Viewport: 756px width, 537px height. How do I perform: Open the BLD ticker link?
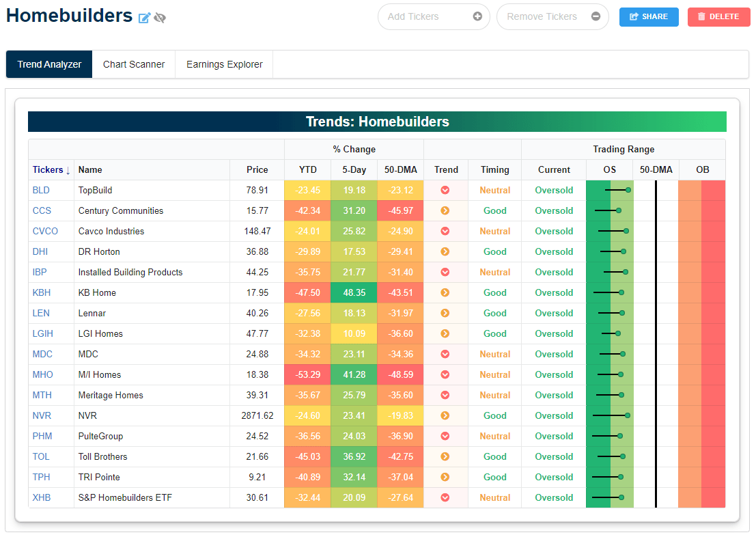[x=41, y=190]
